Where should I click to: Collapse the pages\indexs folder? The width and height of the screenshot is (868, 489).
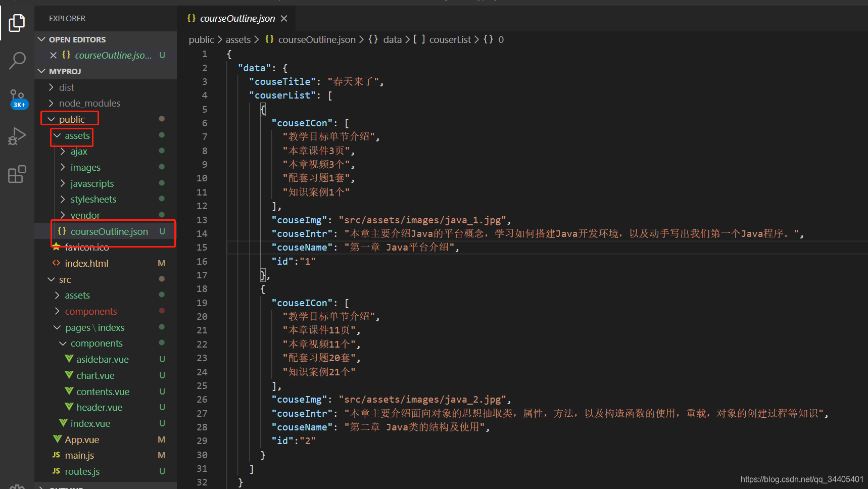tap(57, 327)
